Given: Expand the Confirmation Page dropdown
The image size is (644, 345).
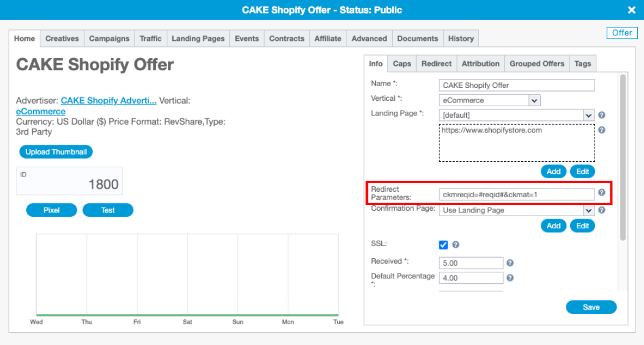Looking at the screenshot, I should click(588, 211).
